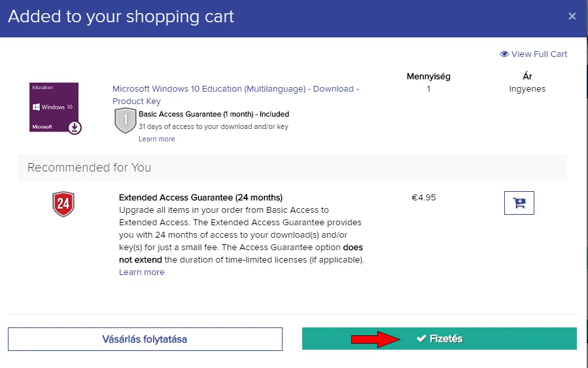
Task: Click the Added to your shopping cart title
Action: [x=121, y=16]
